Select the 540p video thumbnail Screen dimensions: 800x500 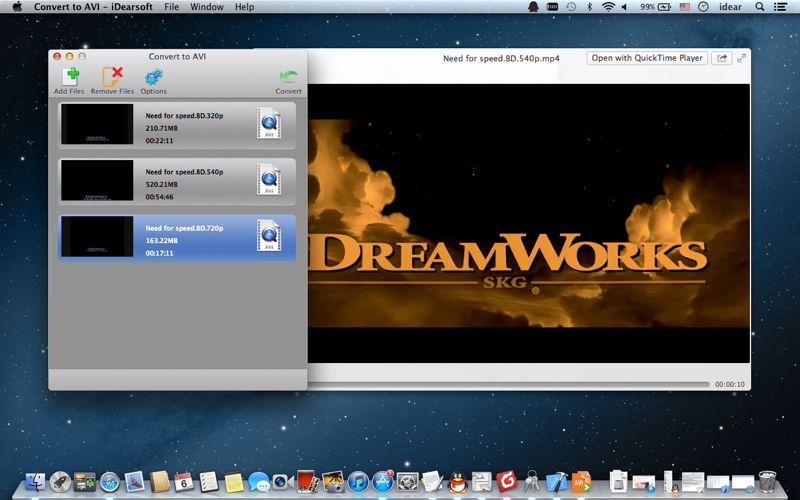click(x=97, y=181)
